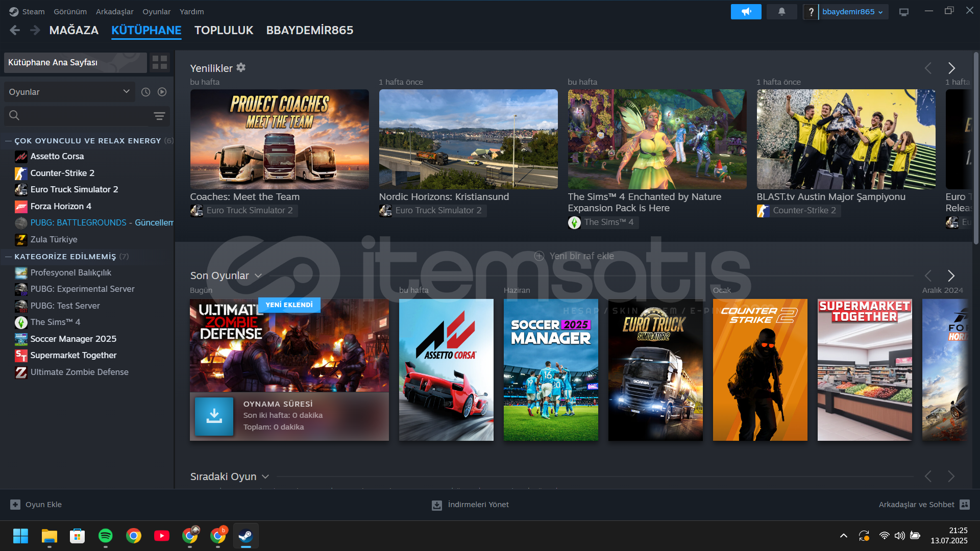Viewport: 980px width, 551px height.
Task: Open BBAYDEMİR865 profile tab
Action: (309, 30)
